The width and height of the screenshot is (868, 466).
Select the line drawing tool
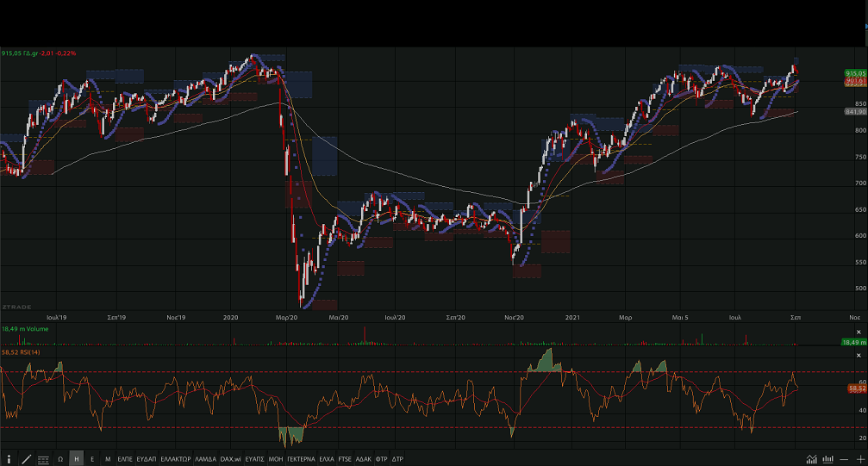26,459
